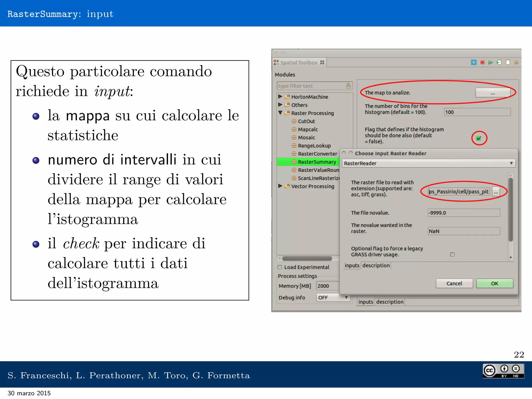532x399 pixels.
Task: Select CutOut in the modules tree
Action: (307, 121)
